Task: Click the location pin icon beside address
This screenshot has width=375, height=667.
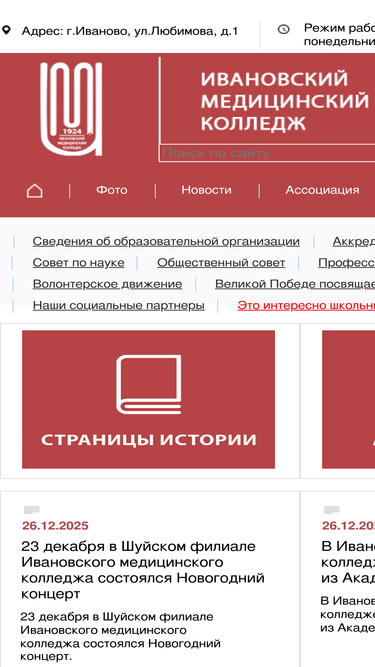Action: pos(6,30)
